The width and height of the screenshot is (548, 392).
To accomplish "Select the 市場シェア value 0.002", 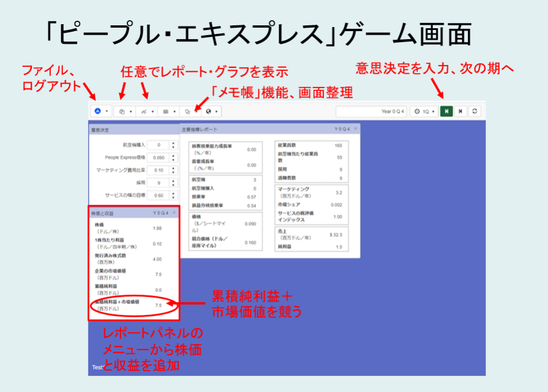I will 336,205.
